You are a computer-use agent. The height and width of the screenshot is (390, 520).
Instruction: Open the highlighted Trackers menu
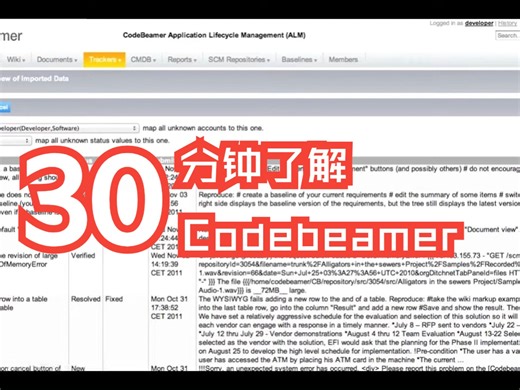coord(105,60)
